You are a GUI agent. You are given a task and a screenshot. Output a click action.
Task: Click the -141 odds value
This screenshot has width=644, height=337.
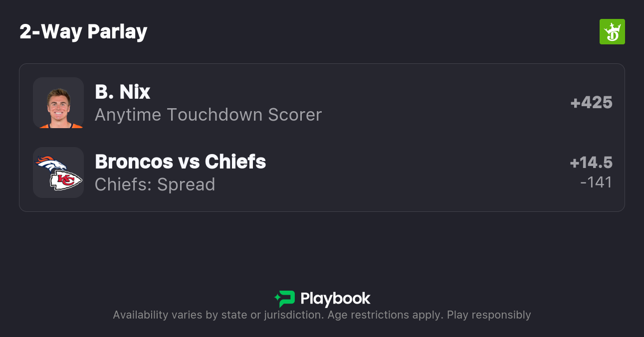click(596, 182)
